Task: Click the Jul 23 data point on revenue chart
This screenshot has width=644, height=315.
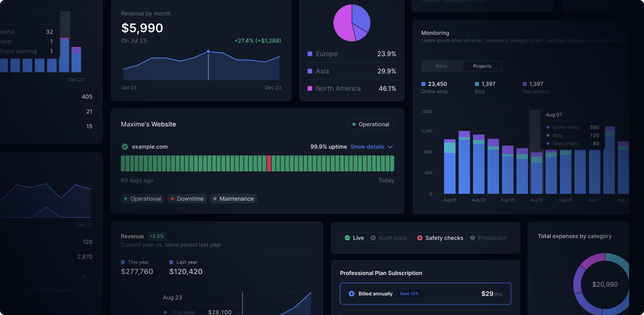Action: click(x=208, y=52)
